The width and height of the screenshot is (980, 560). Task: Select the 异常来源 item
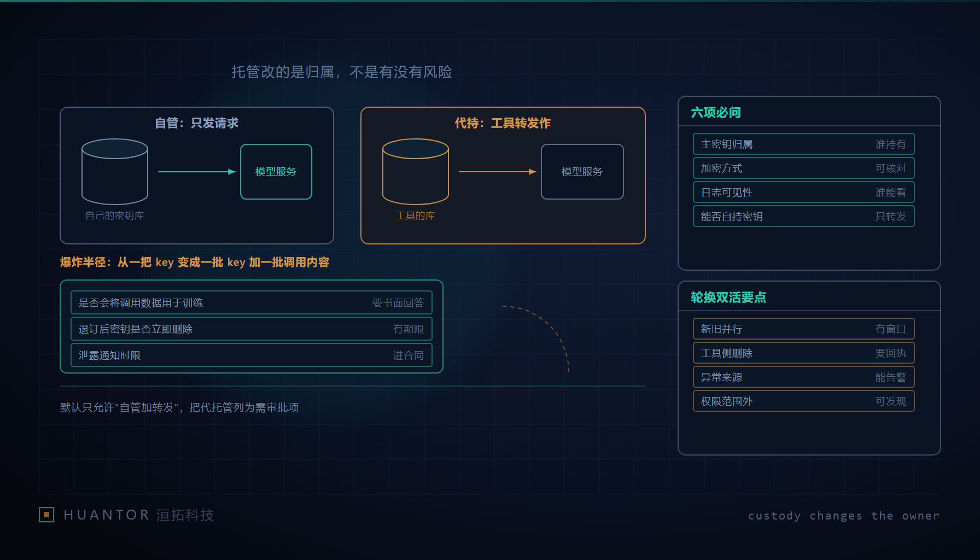(804, 377)
